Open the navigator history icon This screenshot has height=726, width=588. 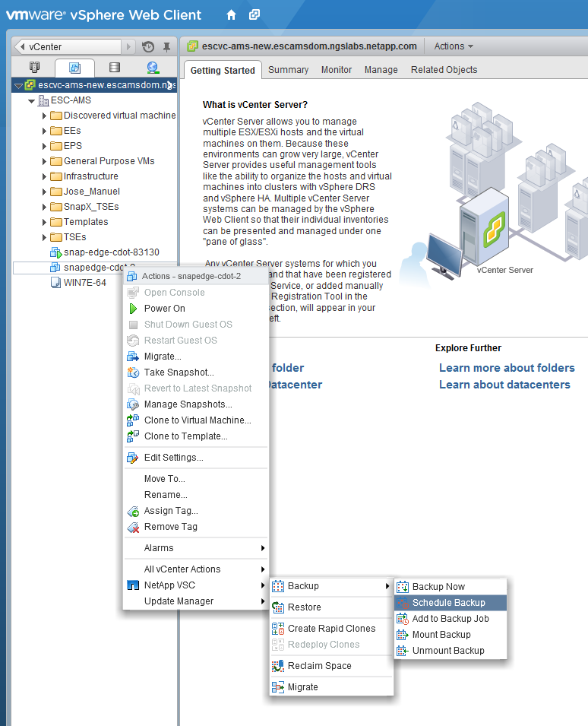pos(148,47)
